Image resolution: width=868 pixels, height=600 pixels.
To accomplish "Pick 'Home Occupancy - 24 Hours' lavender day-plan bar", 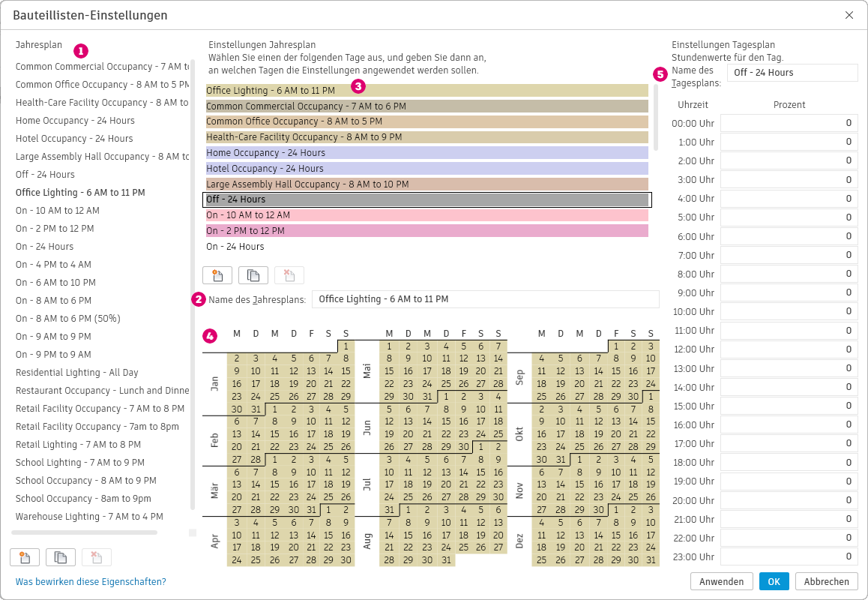I will [x=427, y=152].
